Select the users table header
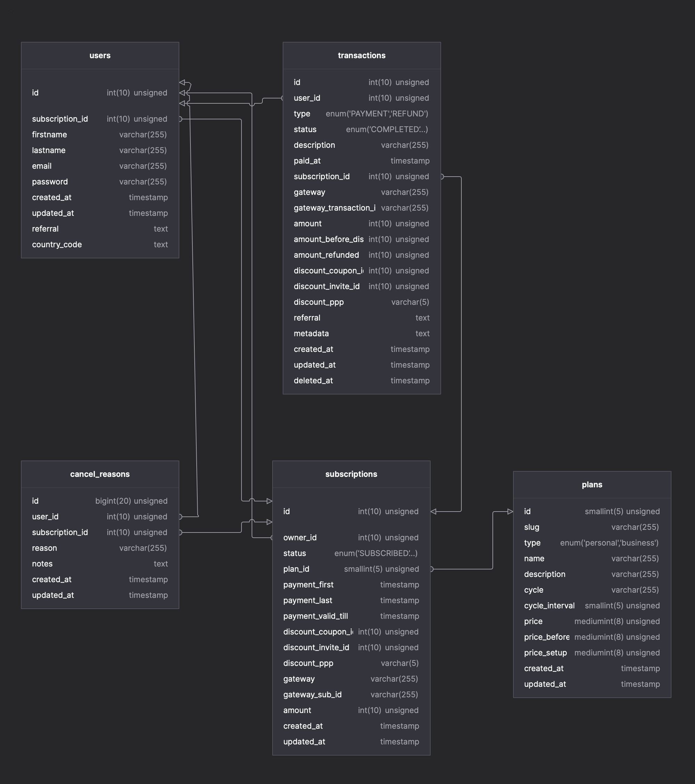695x784 pixels. (100, 56)
